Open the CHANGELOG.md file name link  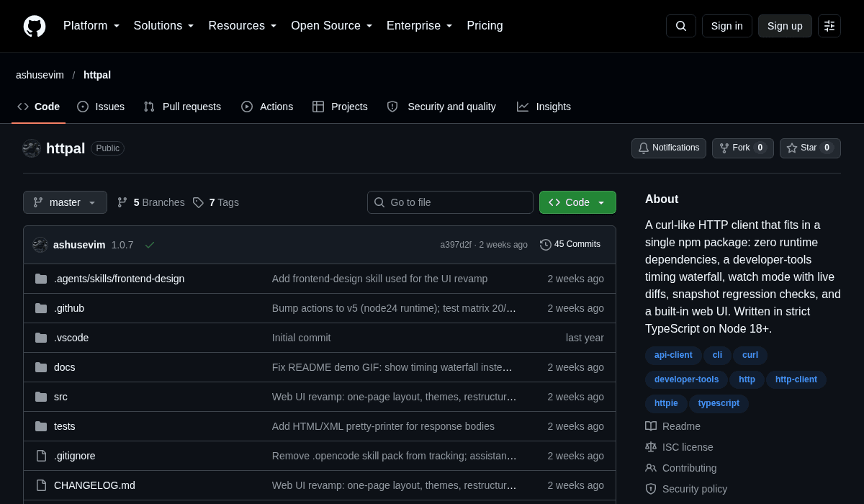(94, 485)
